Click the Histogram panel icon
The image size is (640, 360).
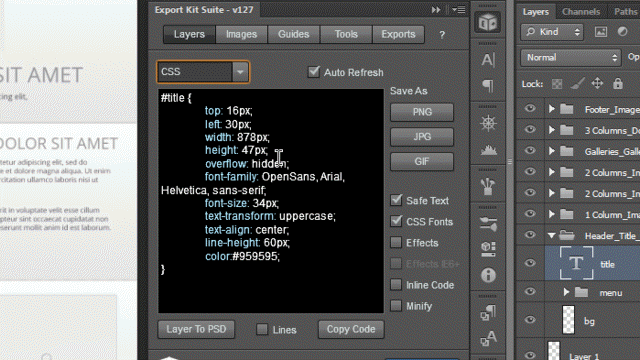(x=488, y=150)
